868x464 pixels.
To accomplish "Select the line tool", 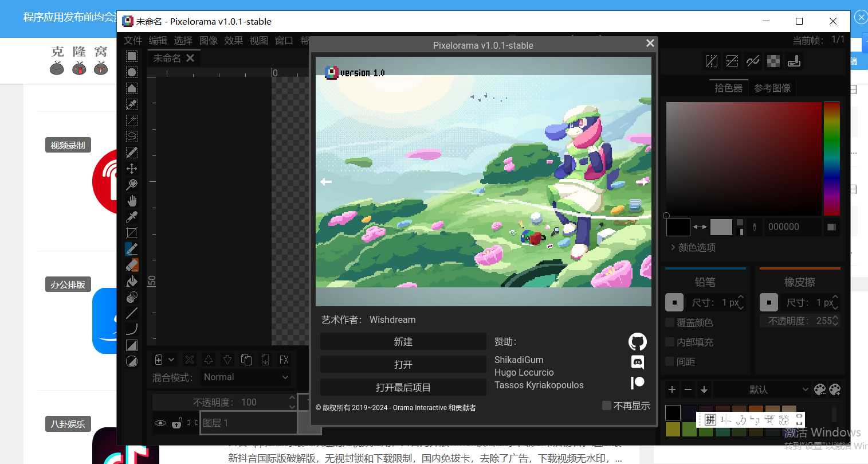I will (132, 313).
